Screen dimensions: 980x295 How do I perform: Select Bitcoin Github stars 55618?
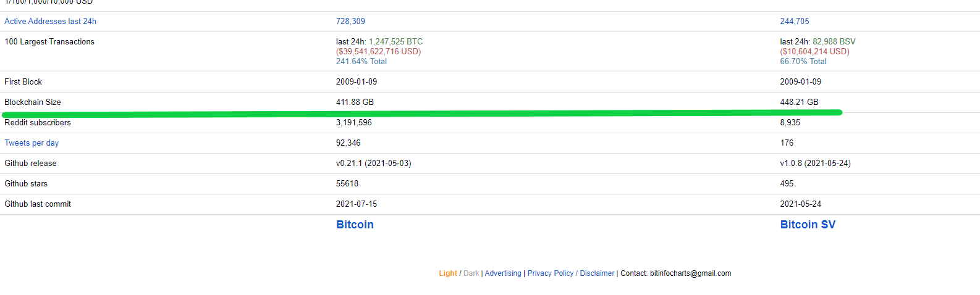pos(347,183)
